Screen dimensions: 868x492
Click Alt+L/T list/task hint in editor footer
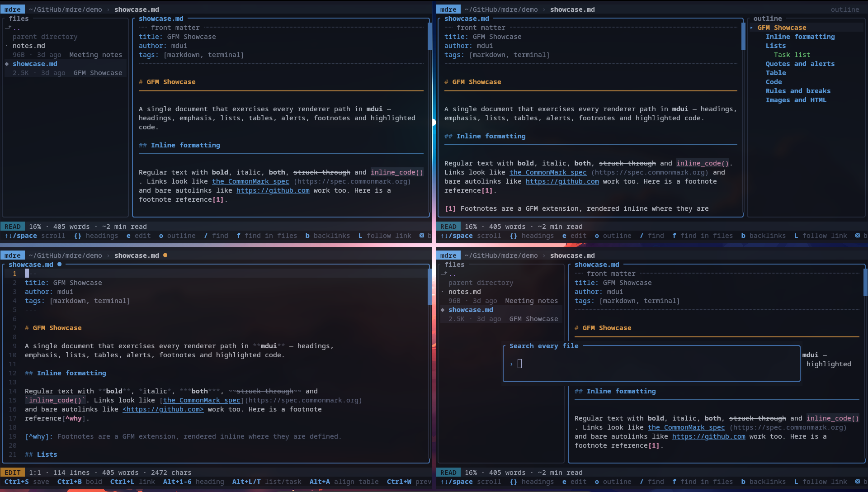pyautogui.click(x=267, y=482)
